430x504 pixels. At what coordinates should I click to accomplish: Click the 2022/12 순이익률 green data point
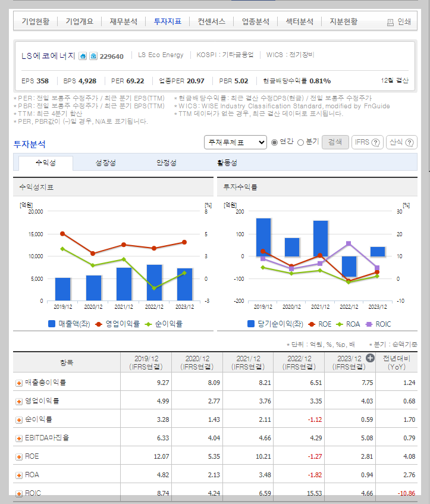click(154, 288)
